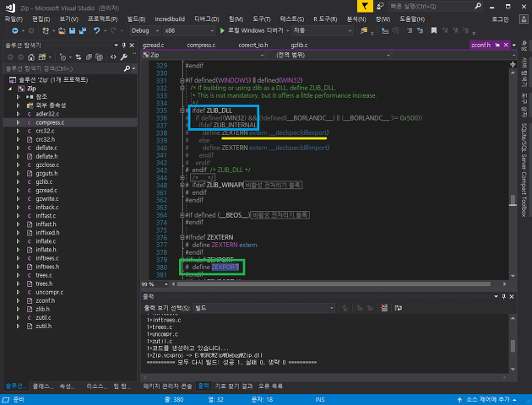Open the Zip project scope dropdown
Viewport: 532px width, 405px height.
click(203, 55)
